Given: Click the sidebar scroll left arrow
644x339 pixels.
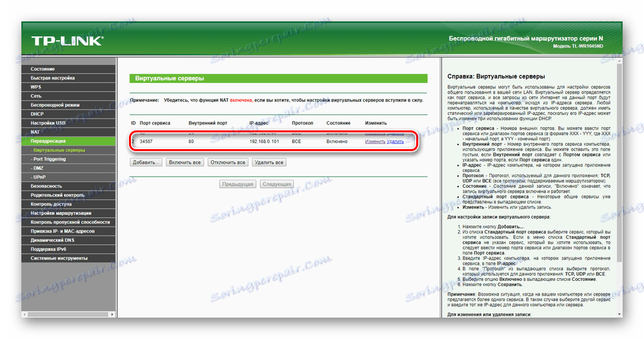Looking at the screenshot, I should point(24,314).
